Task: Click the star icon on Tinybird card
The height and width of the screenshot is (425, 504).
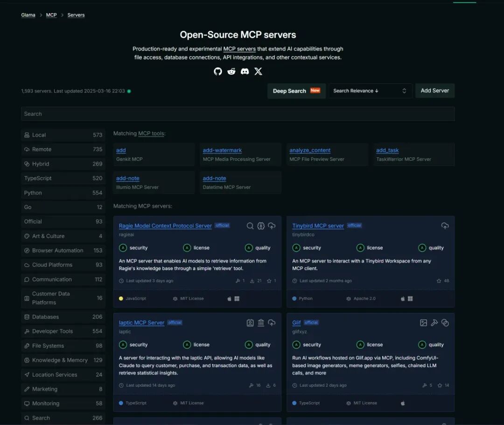Action: [439, 281]
